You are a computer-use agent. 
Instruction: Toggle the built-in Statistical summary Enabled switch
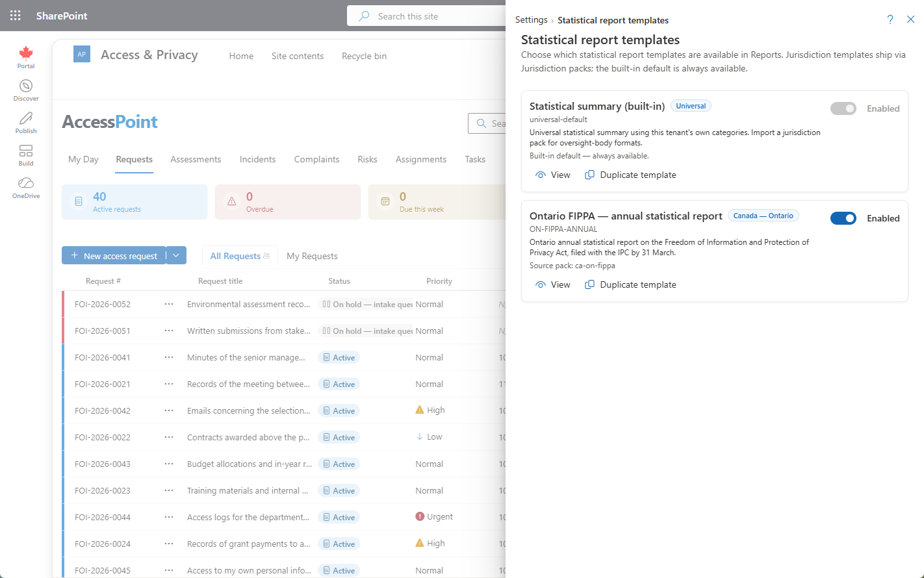click(x=843, y=108)
